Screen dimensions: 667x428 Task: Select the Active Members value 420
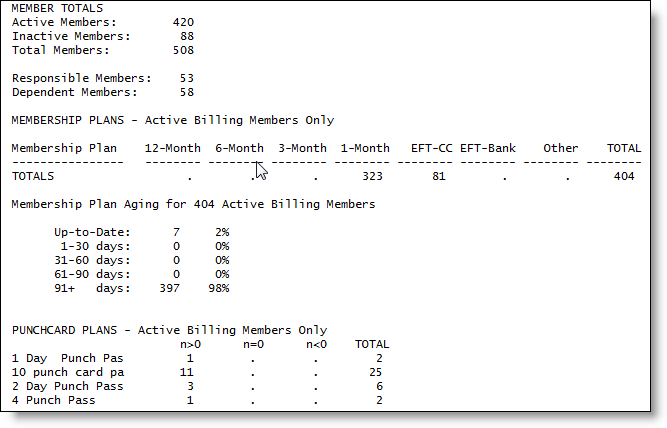183,21
